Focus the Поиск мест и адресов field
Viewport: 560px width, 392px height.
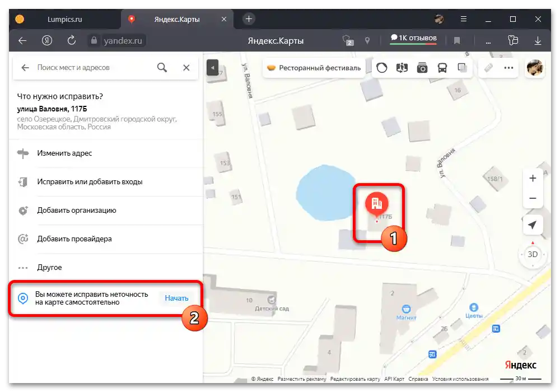pos(93,67)
